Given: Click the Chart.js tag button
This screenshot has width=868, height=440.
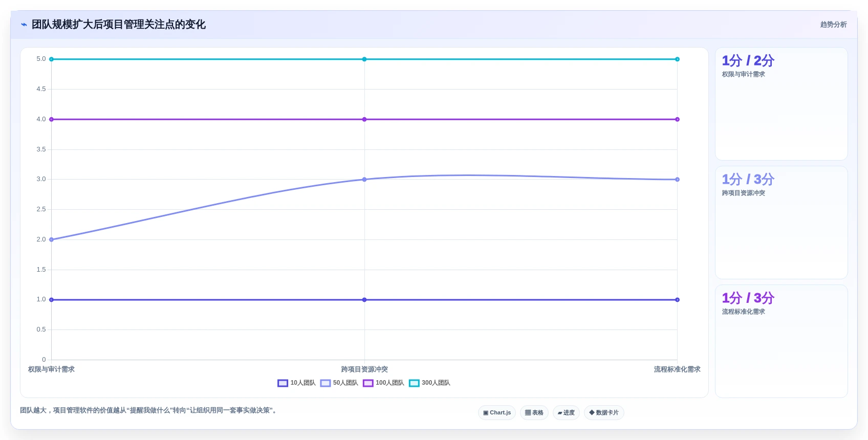Looking at the screenshot, I should (x=497, y=413).
